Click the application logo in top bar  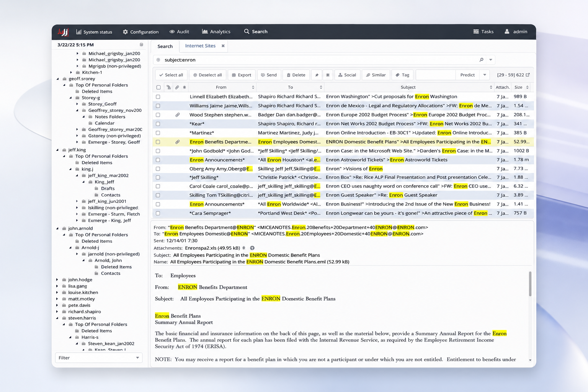click(63, 32)
